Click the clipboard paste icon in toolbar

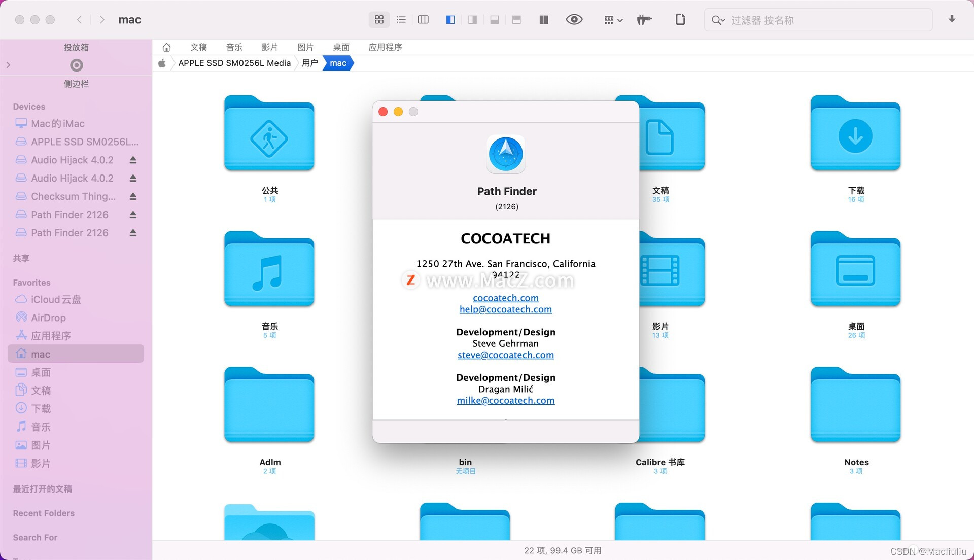pyautogui.click(x=680, y=20)
